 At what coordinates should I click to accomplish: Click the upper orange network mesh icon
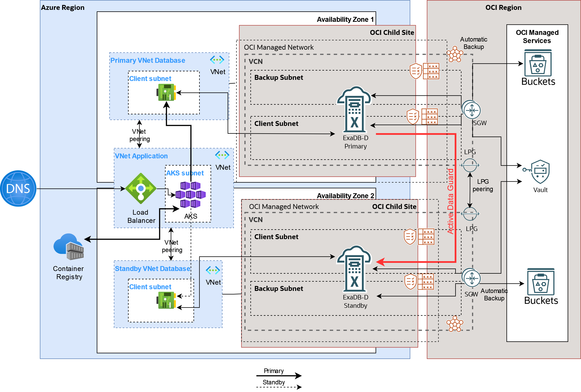coord(455,54)
